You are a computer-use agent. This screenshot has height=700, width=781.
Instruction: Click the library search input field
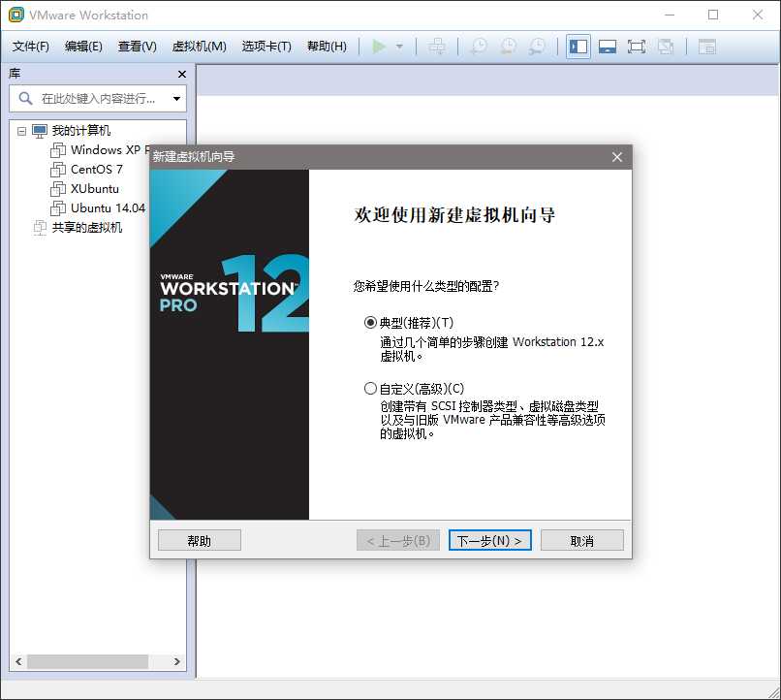click(x=98, y=99)
